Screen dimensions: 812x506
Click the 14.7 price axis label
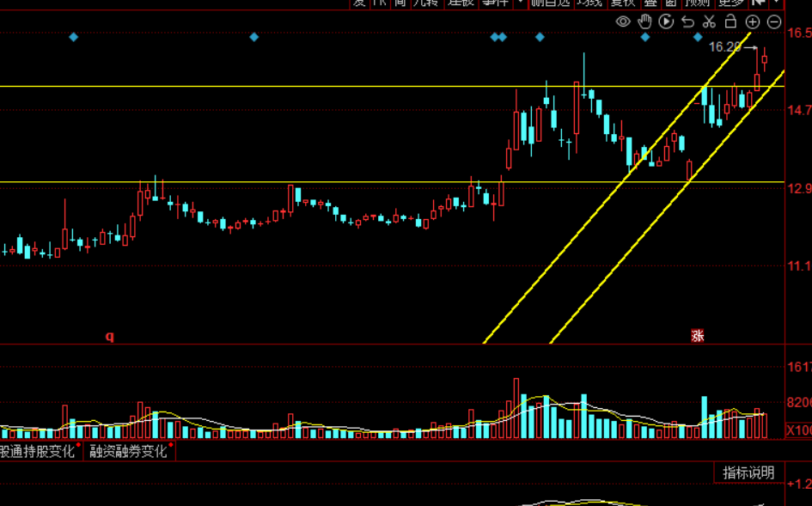[800, 110]
